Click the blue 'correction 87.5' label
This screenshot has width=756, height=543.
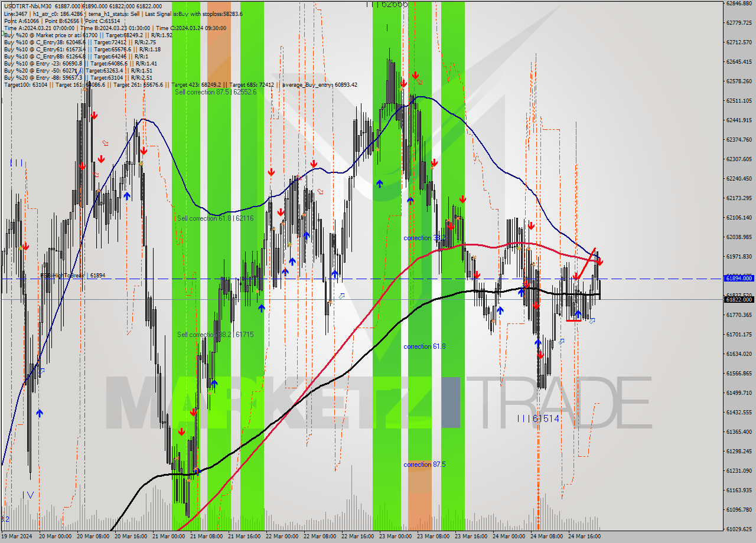pyautogui.click(x=425, y=465)
